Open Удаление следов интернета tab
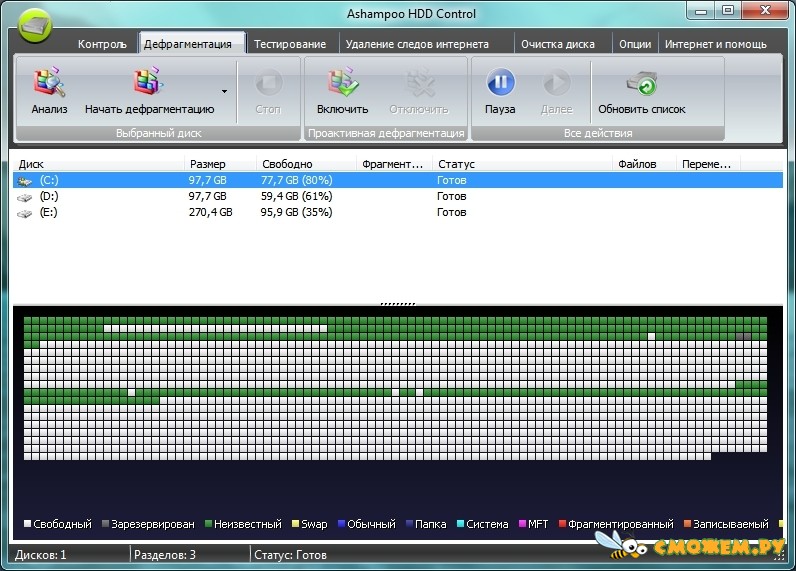796x571 pixels. click(417, 44)
